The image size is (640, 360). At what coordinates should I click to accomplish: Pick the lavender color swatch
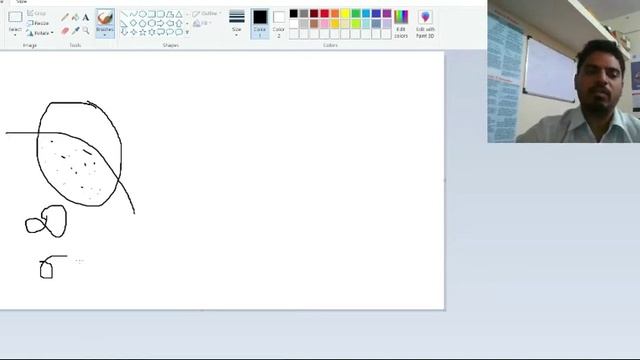(387, 24)
